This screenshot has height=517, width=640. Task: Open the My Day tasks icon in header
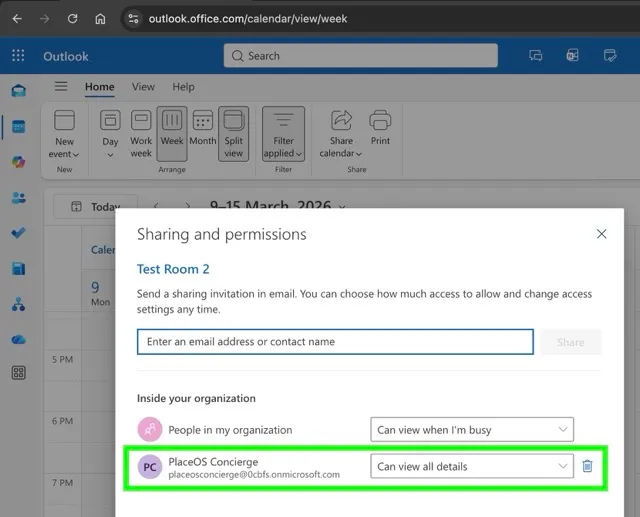[610, 55]
